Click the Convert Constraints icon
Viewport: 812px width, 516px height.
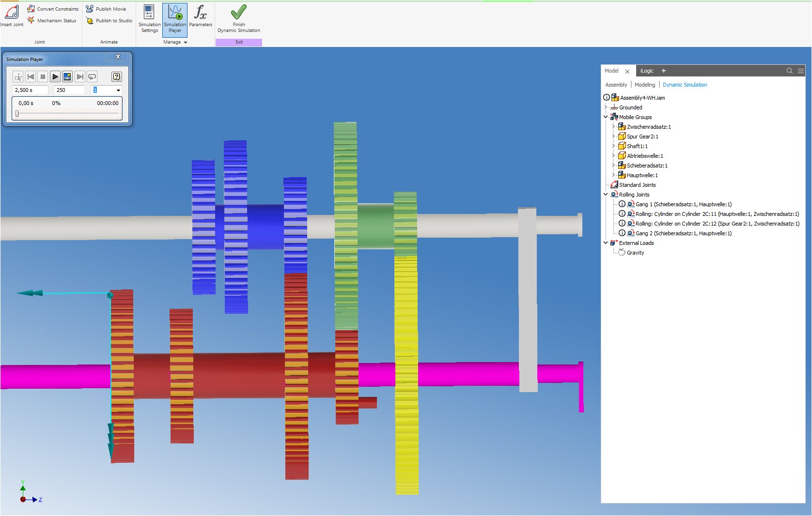(31, 8)
